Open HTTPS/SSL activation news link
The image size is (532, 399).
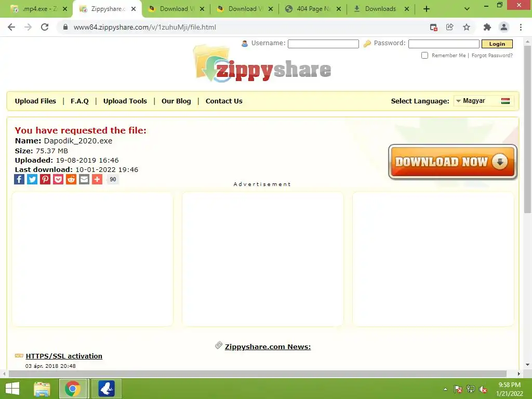click(x=64, y=356)
